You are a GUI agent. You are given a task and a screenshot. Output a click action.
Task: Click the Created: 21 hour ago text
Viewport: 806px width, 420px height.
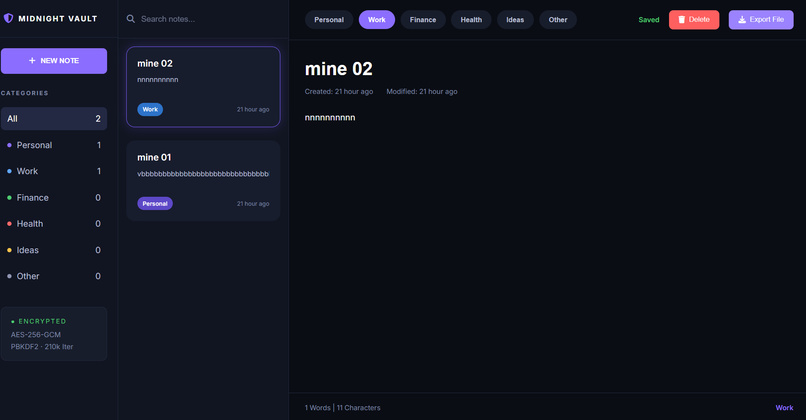tap(339, 92)
